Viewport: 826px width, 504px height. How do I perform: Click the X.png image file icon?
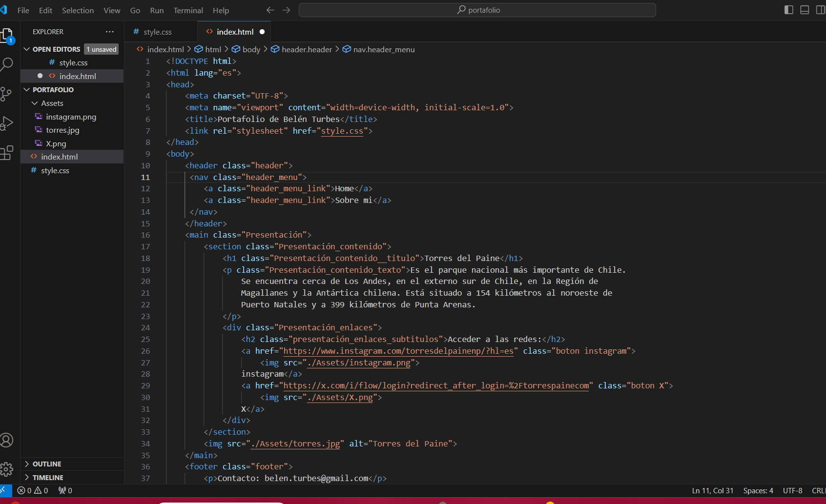pos(39,143)
